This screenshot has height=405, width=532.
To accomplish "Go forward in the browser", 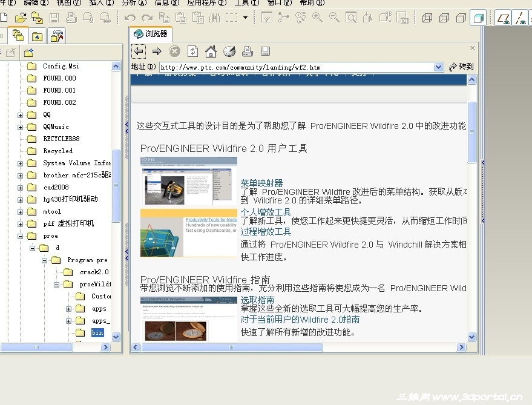I will 157,51.
